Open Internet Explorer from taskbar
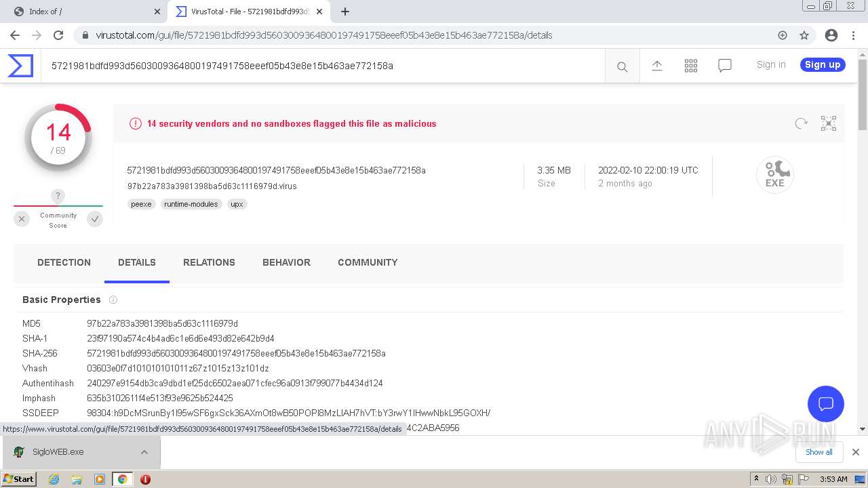Image resolution: width=868 pixels, height=488 pixels. pos(54,479)
